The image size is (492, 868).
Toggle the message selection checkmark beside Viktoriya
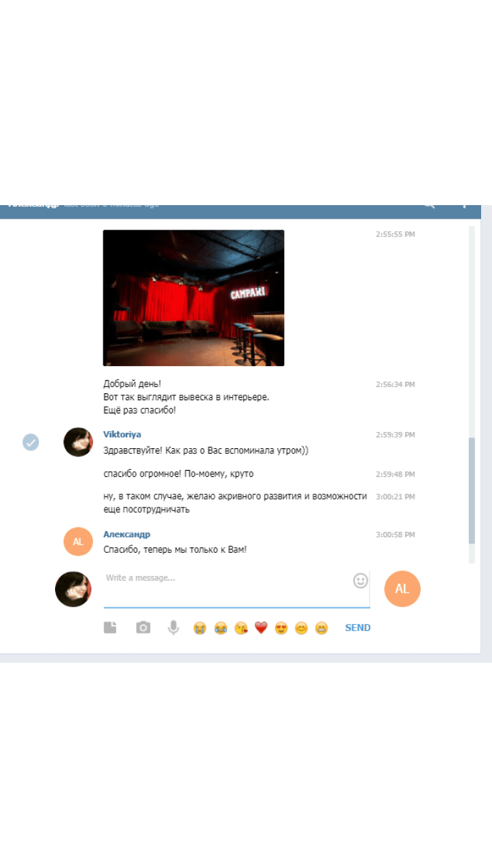[x=31, y=442]
